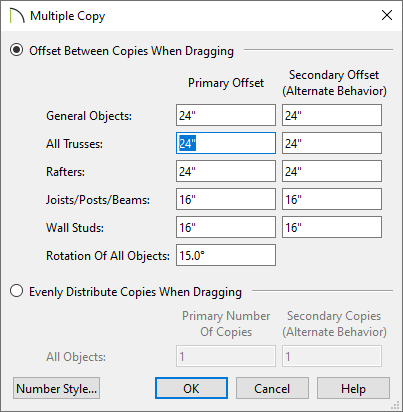The image size is (403, 412).
Task: Open the Number Style dialog
Action: pos(56,388)
